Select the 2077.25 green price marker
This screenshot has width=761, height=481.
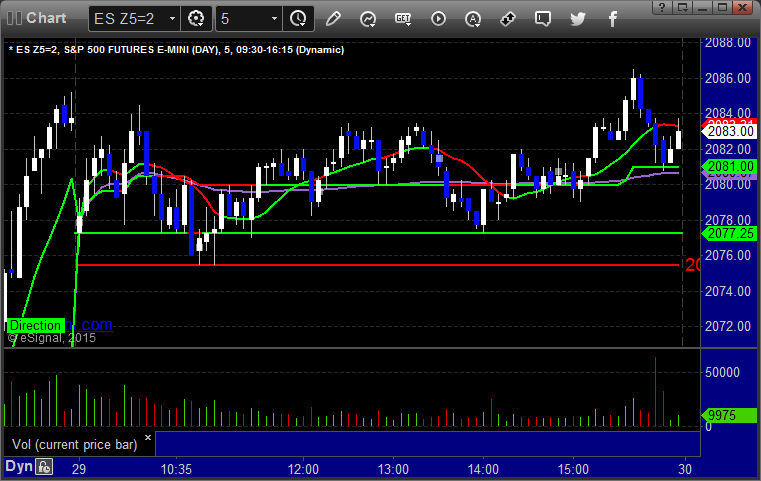tap(729, 233)
